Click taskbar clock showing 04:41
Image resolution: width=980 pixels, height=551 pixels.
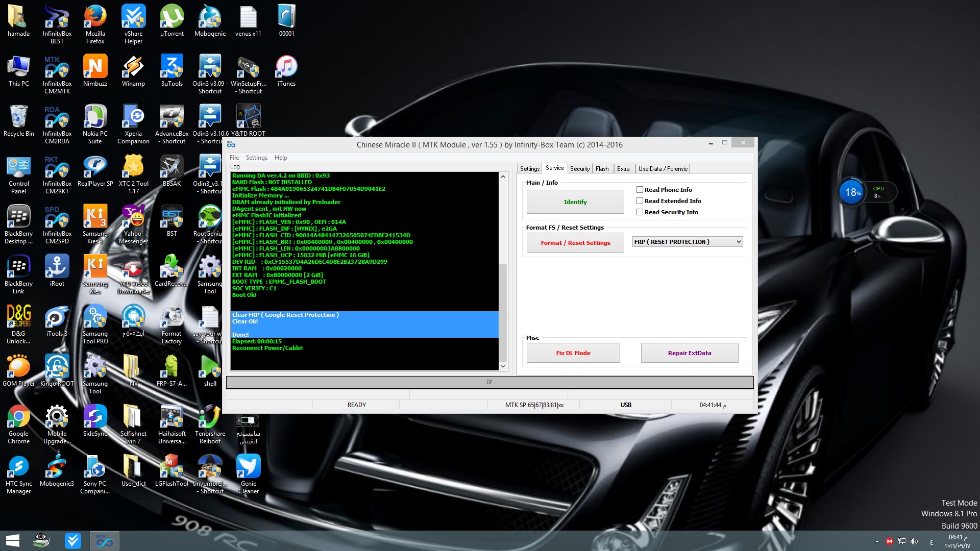tap(958, 541)
